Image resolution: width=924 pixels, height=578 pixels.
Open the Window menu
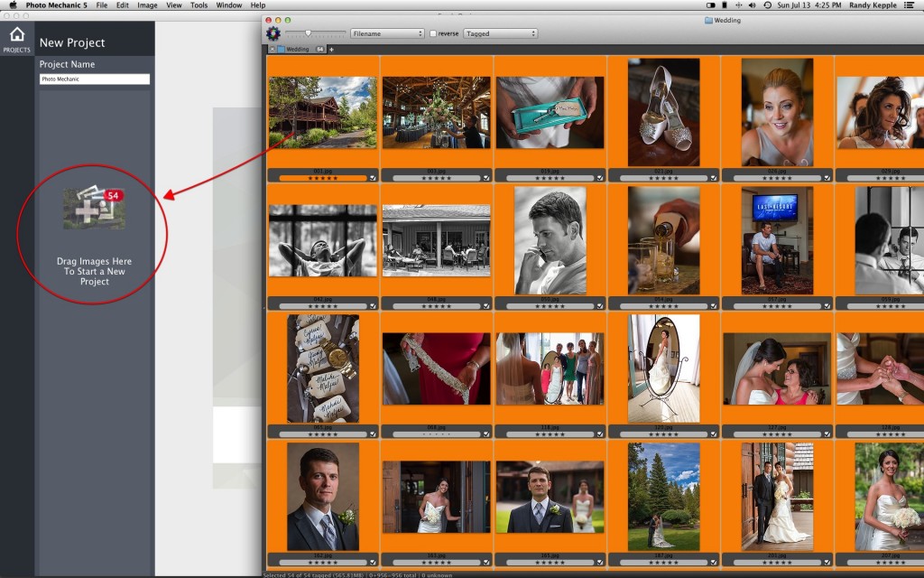tap(229, 5)
